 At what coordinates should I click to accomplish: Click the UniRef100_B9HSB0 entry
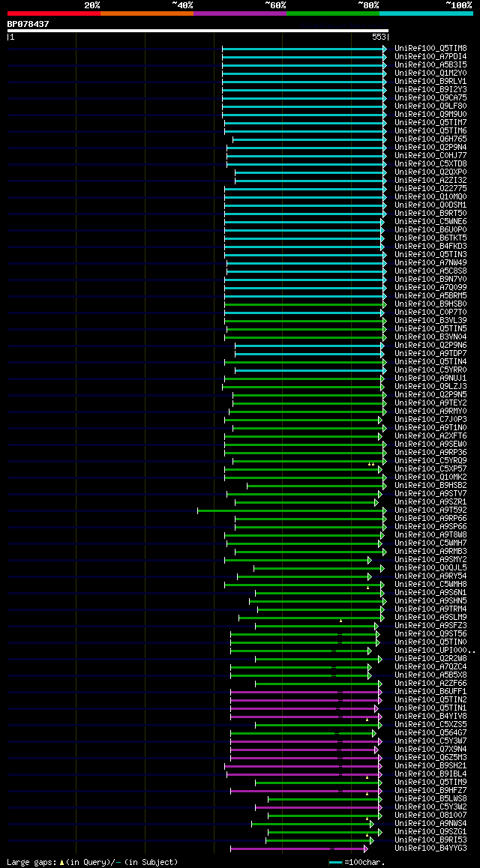click(x=430, y=304)
